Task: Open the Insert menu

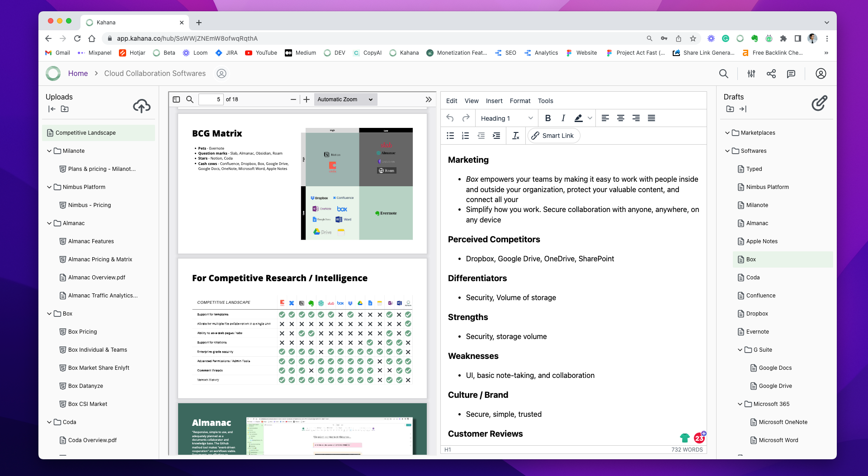Action: pos(494,101)
